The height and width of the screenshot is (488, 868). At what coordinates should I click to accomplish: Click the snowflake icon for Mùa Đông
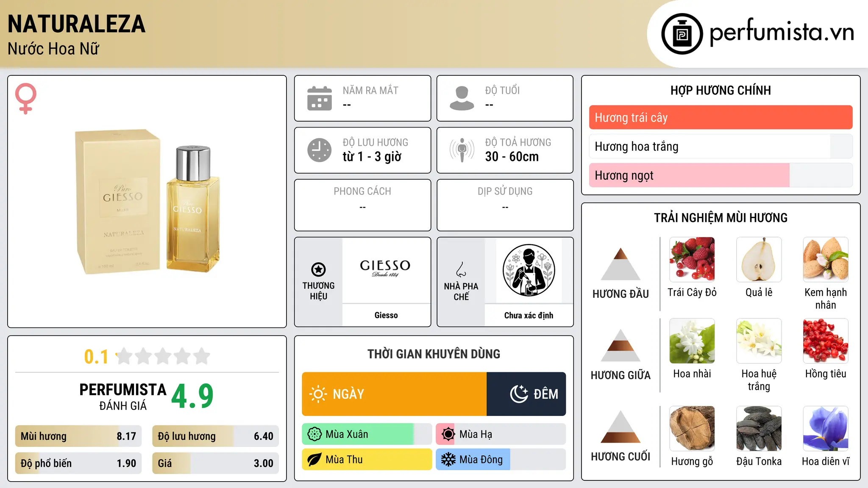point(448,460)
